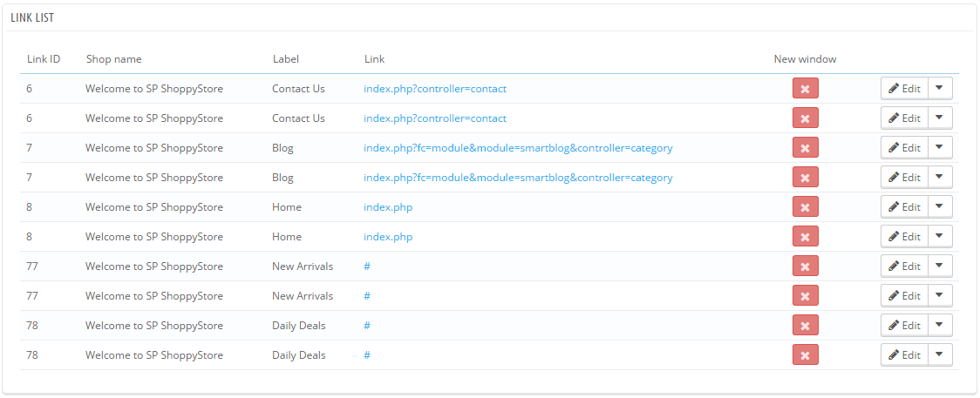Expand actions caret on first Daily Deals row
980x398 pixels.
(x=939, y=325)
